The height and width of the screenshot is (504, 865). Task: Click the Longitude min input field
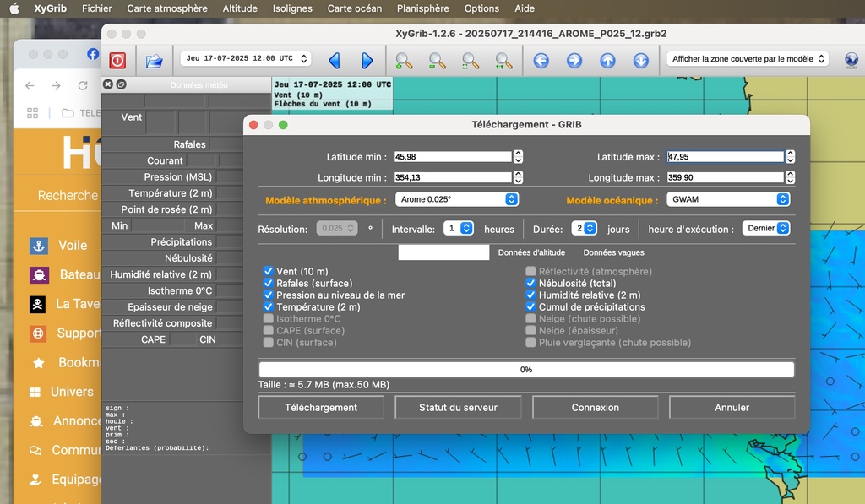point(453,177)
